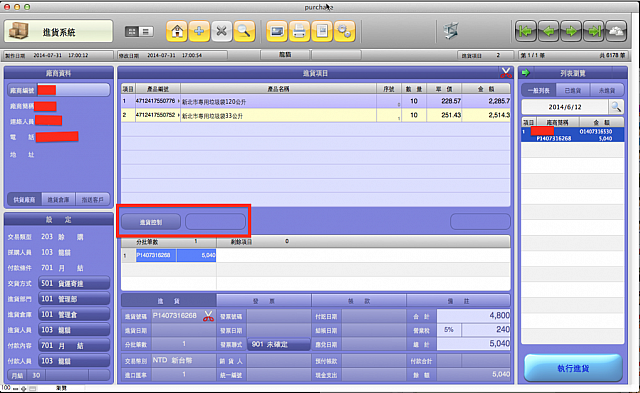Click the document page toolbar icon
The width and height of the screenshot is (640, 393).
tap(322, 31)
